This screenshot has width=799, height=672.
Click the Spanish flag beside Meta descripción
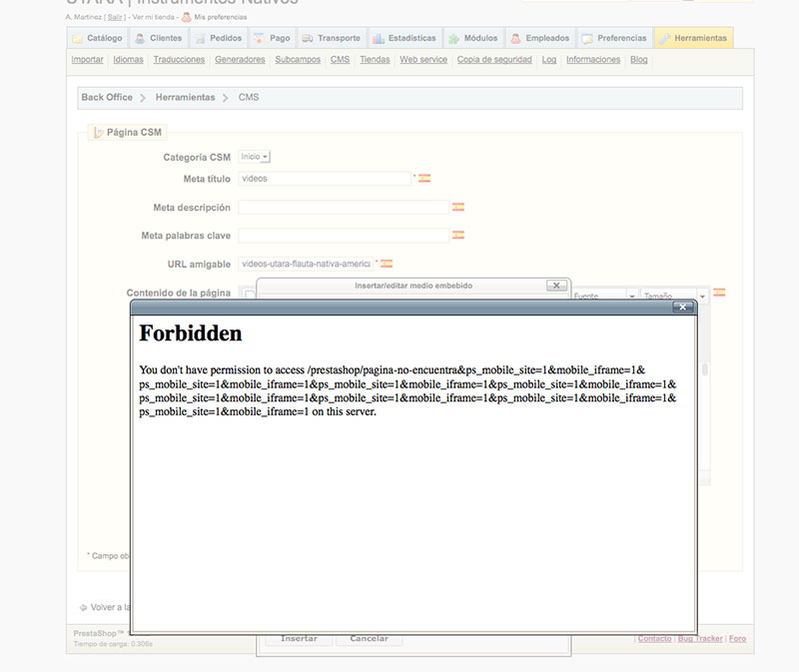458,207
